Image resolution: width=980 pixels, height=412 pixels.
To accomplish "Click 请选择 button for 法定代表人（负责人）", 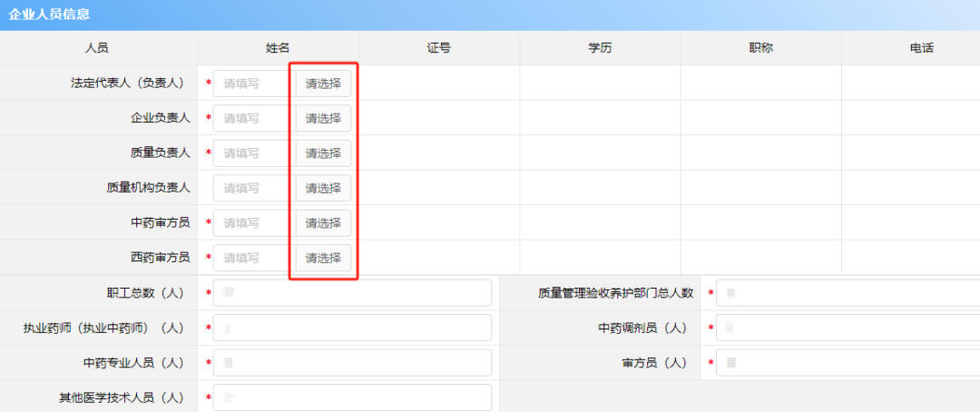I will (323, 83).
